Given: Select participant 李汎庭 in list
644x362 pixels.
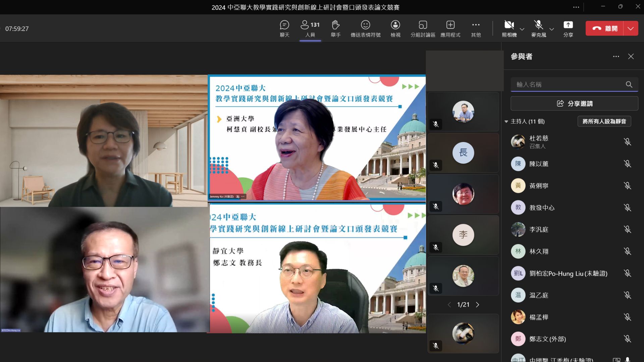Looking at the screenshot, I should click(x=570, y=229).
